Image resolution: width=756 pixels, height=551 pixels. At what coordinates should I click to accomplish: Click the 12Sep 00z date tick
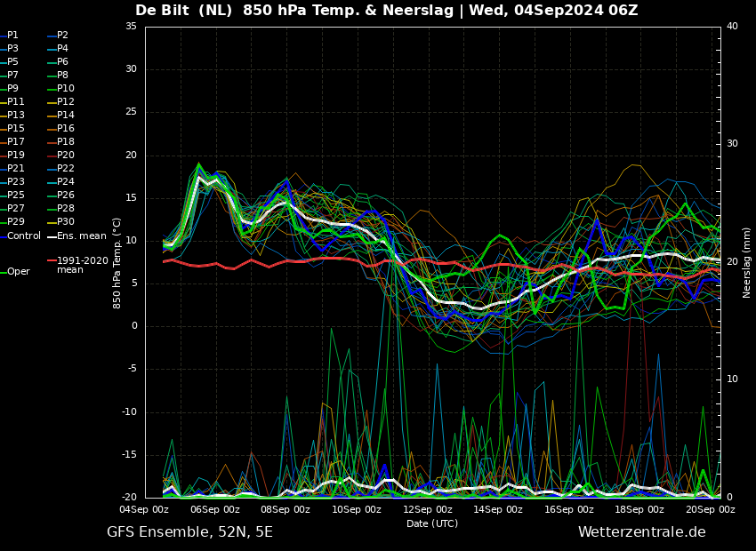point(428,510)
